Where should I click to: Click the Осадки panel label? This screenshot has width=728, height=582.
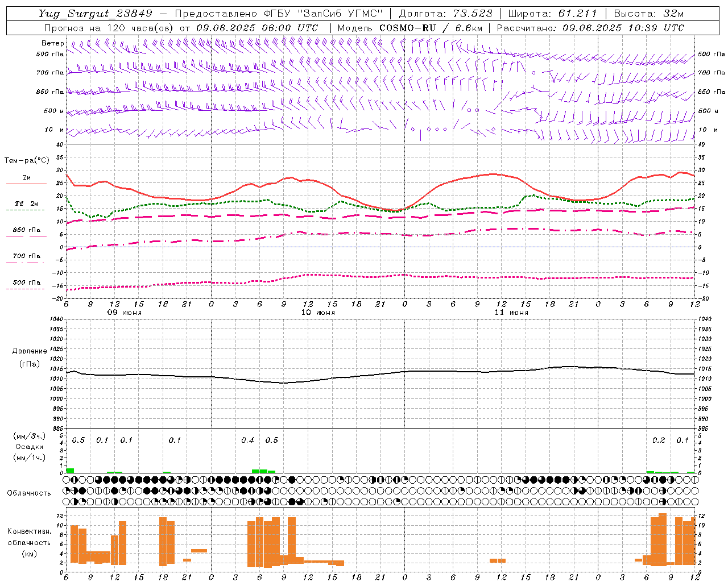[30, 447]
